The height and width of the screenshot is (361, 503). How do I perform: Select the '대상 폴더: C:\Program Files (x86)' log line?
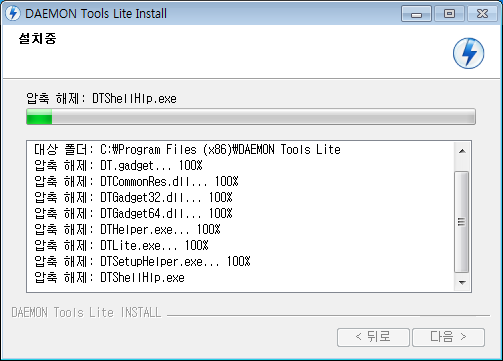coord(187,149)
